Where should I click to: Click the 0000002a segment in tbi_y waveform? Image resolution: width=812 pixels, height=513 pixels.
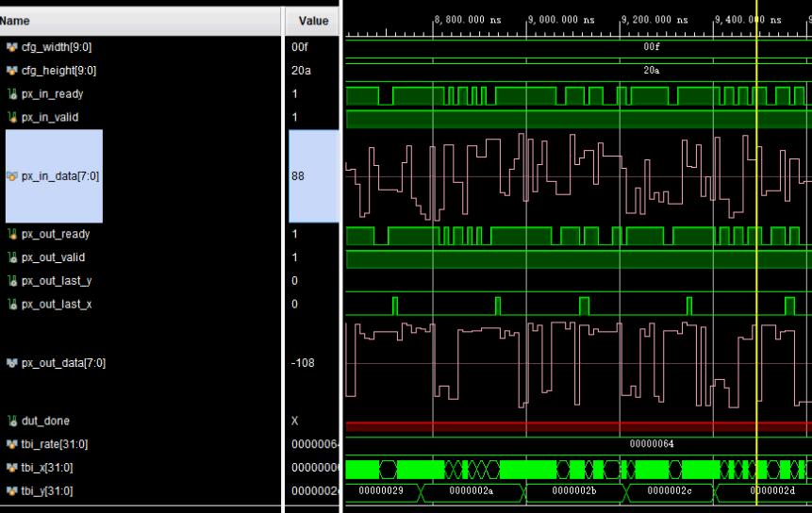pyautogui.click(x=472, y=490)
